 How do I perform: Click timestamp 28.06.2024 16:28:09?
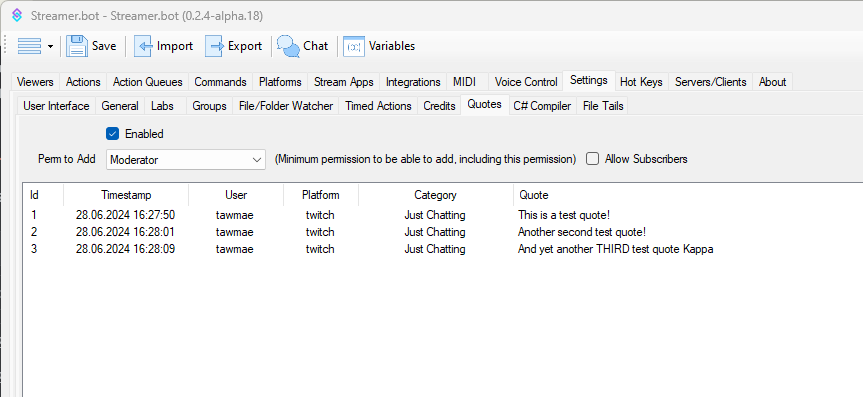[x=125, y=249]
